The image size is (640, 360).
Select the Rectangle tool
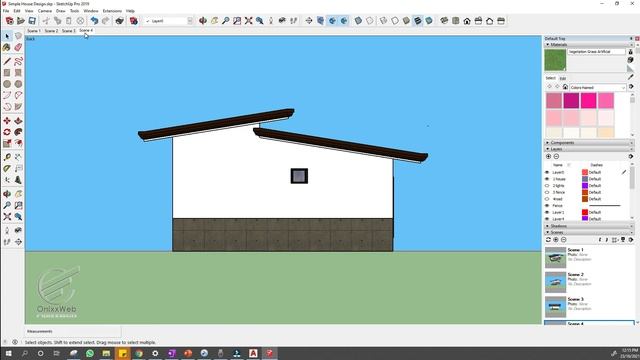[x=7, y=73]
